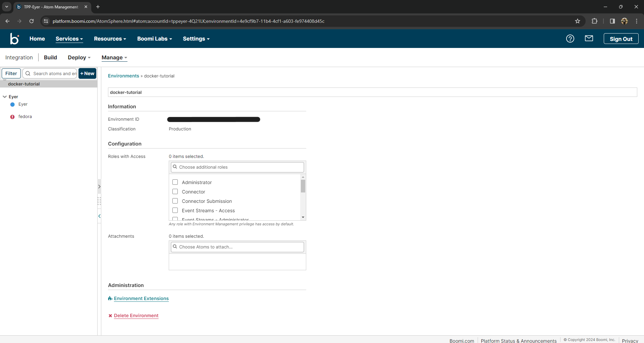This screenshot has width=644, height=343.
Task: Open the browser extensions puzzle icon
Action: click(x=594, y=21)
